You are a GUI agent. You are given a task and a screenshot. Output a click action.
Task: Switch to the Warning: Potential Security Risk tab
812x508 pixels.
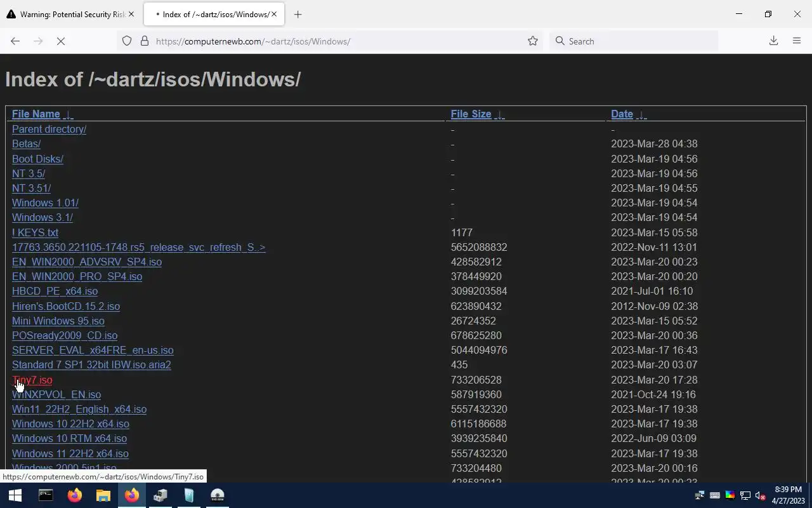(x=70, y=14)
